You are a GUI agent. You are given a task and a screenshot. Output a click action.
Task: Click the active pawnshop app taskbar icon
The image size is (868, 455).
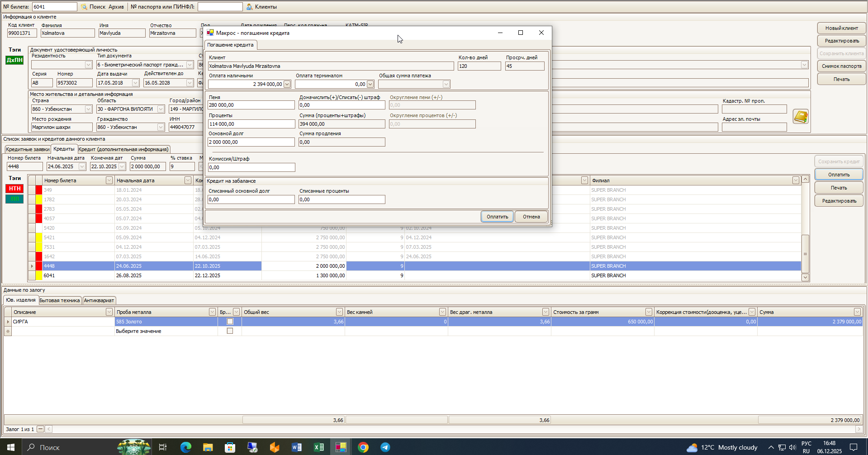[341, 447]
